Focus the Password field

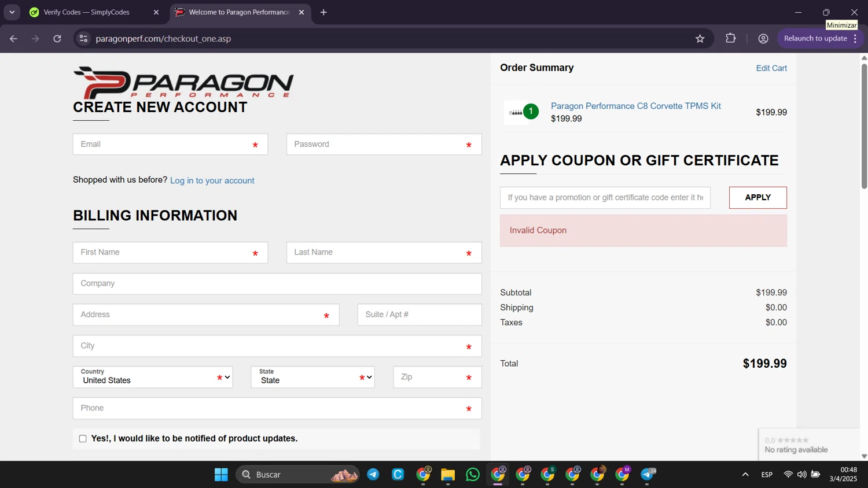coord(384,145)
